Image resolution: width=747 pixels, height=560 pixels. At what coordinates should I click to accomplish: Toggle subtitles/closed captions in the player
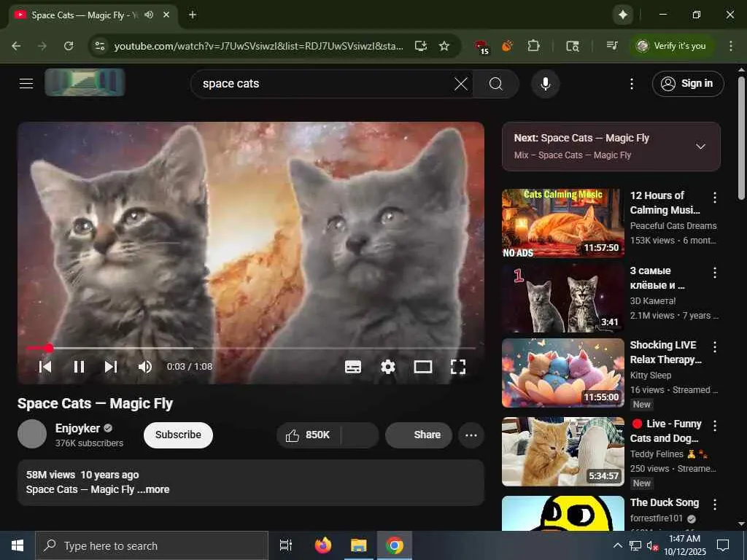[353, 367]
